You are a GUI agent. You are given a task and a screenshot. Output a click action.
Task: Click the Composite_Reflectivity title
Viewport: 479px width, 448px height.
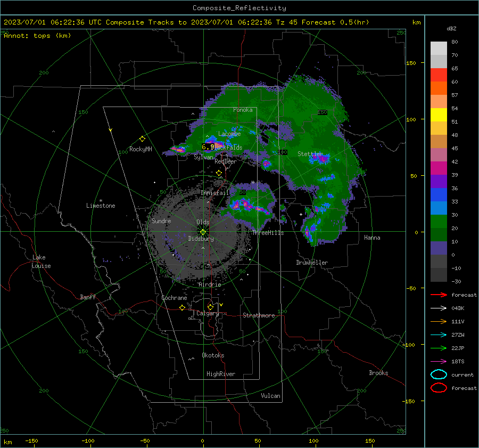(x=240, y=8)
